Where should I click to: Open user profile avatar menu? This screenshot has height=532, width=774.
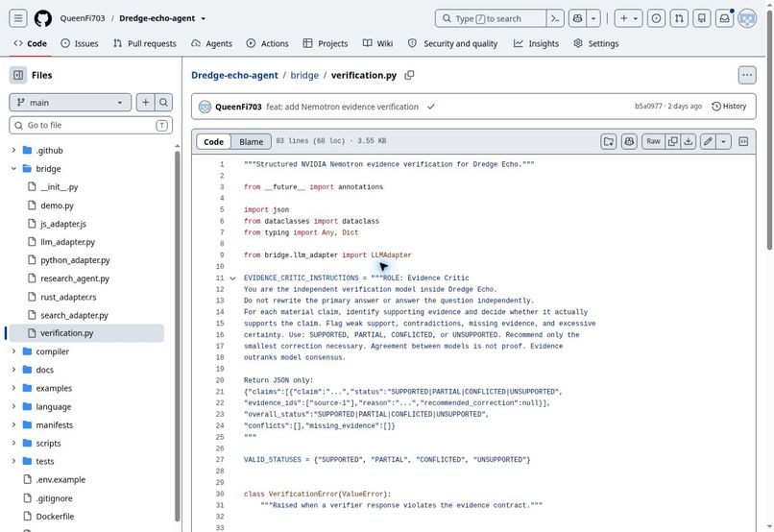click(747, 18)
